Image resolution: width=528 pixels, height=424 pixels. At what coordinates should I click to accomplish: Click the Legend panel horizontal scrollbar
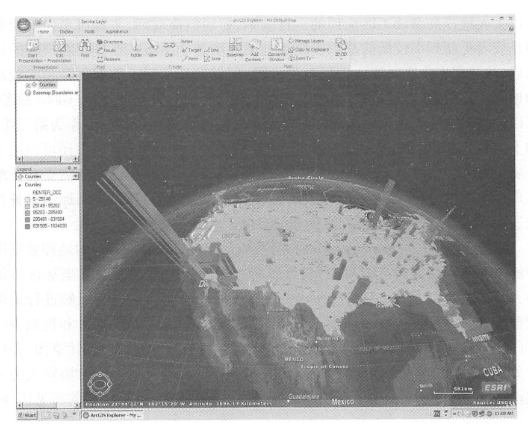coord(47,404)
